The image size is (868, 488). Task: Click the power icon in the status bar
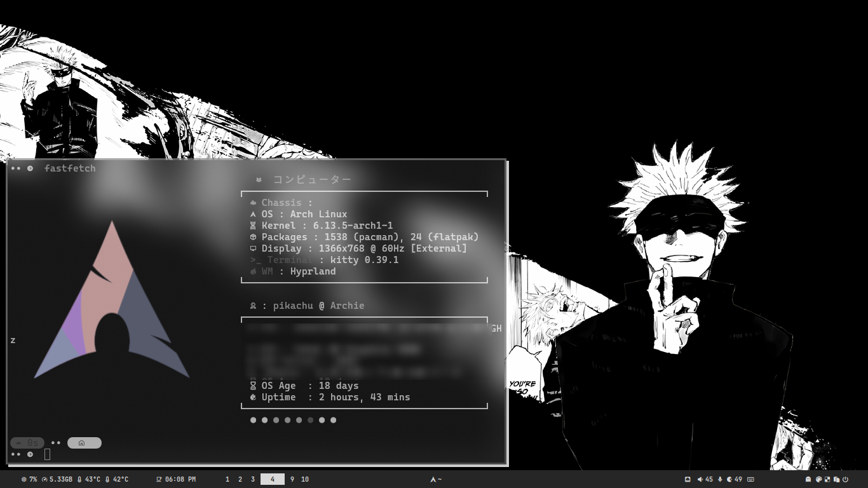[845, 479]
